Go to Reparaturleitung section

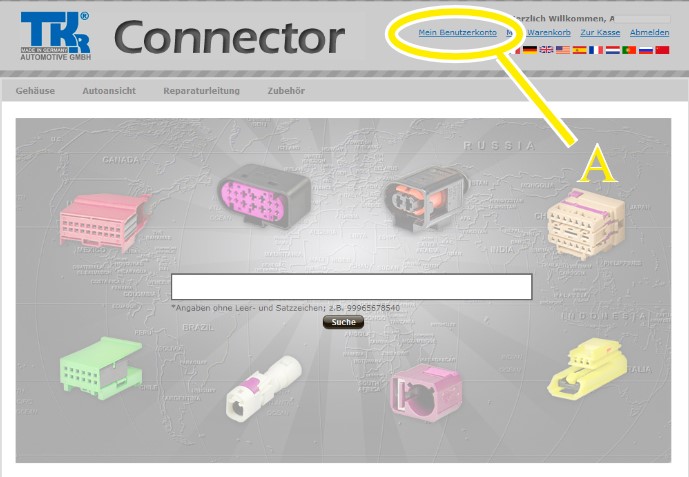201,91
